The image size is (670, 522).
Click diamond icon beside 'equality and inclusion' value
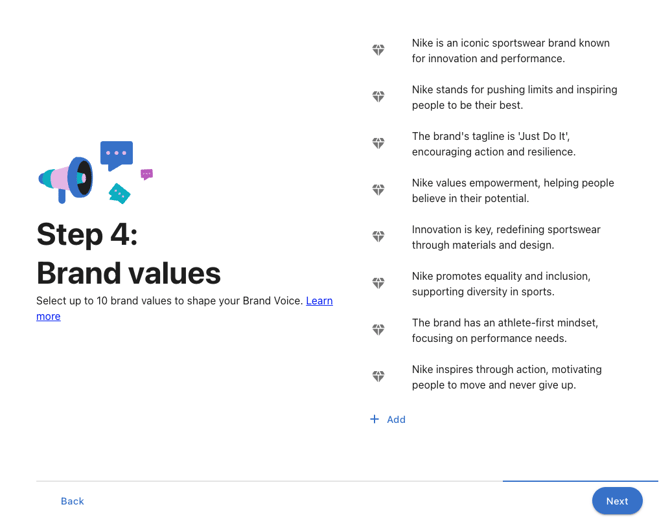point(378,283)
